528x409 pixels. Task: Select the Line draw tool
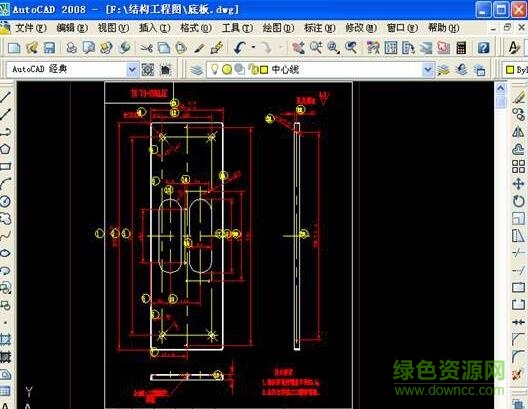coord(6,97)
